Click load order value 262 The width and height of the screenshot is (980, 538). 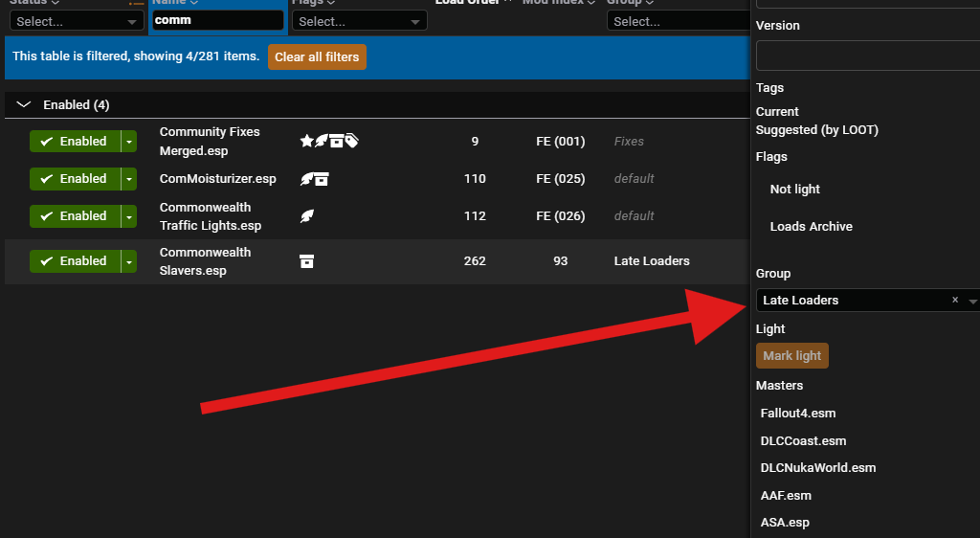click(x=475, y=261)
